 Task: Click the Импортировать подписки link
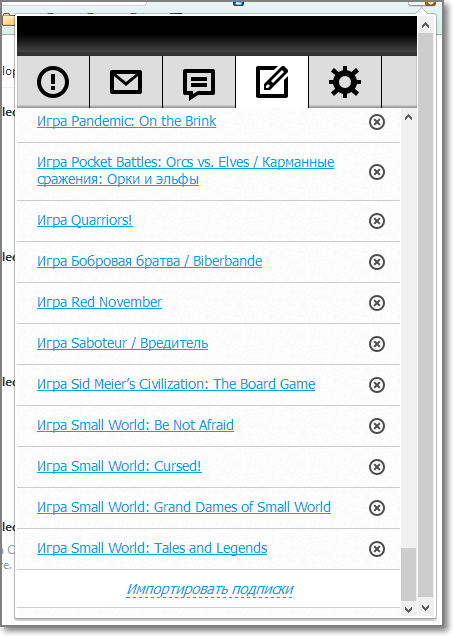pos(210,589)
